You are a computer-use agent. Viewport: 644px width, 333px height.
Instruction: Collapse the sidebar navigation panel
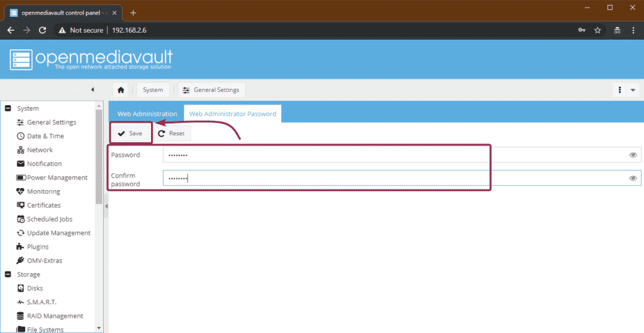click(92, 89)
